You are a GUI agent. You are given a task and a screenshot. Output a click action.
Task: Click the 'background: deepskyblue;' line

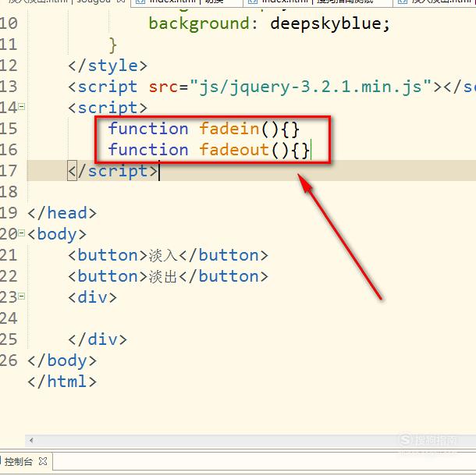tap(269, 23)
